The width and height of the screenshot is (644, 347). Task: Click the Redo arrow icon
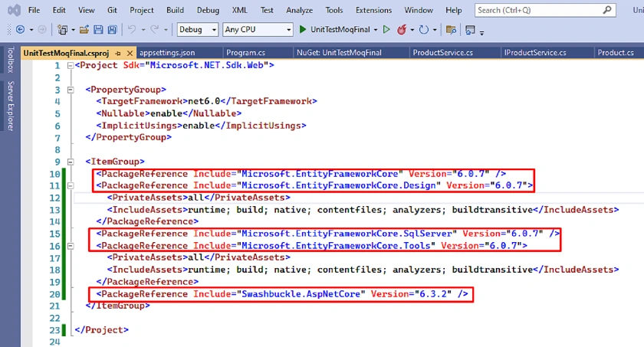pyautogui.click(x=154, y=29)
